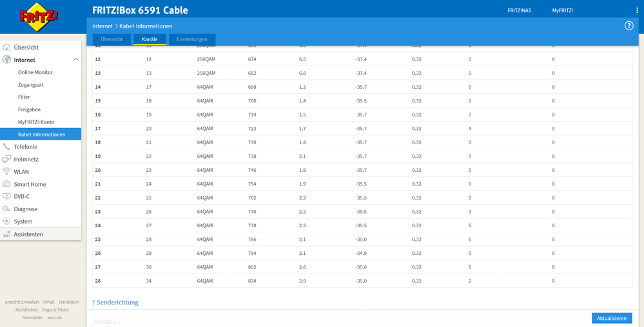Image resolution: width=644 pixels, height=327 pixels.
Task: Click frequency 738 in row 19
Action: (252, 156)
